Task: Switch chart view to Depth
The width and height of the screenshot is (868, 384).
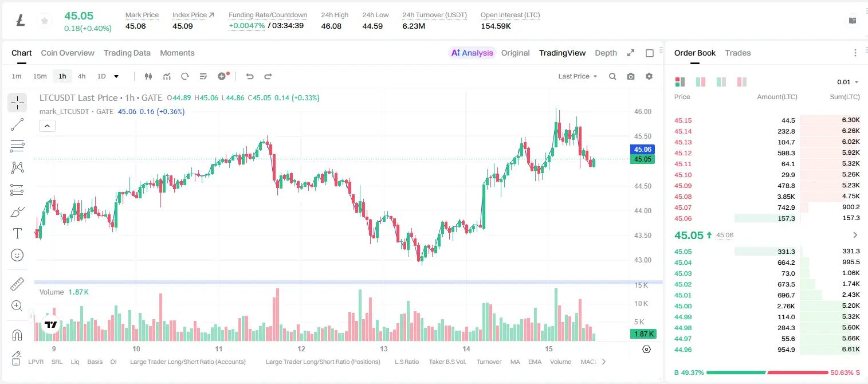Action: coord(606,53)
